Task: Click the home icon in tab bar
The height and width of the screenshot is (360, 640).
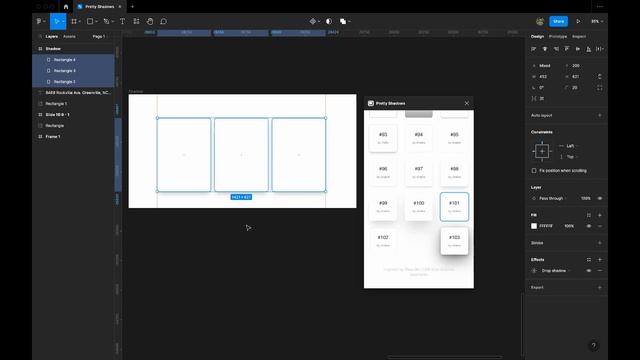Action: [x=66, y=7]
